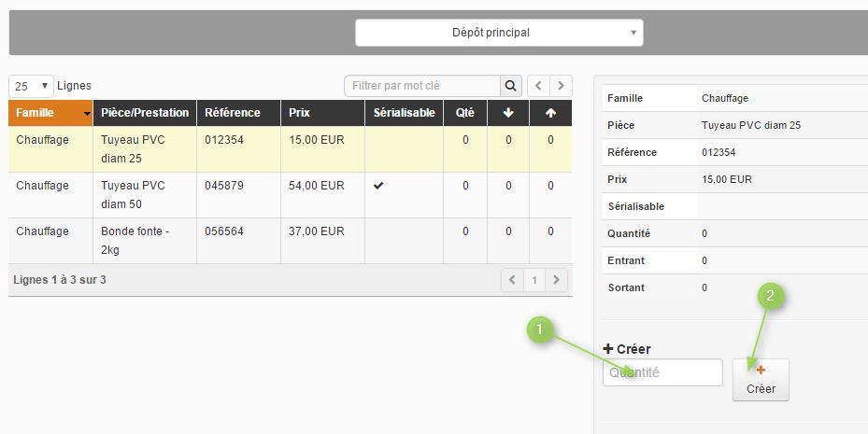Open the 25 Lignes per page selector
The image size is (868, 434).
pos(31,86)
